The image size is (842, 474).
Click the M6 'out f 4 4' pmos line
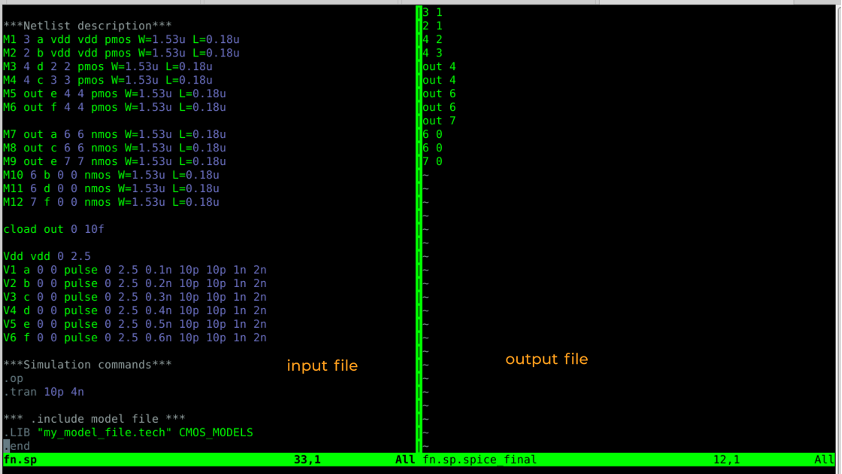(x=114, y=107)
